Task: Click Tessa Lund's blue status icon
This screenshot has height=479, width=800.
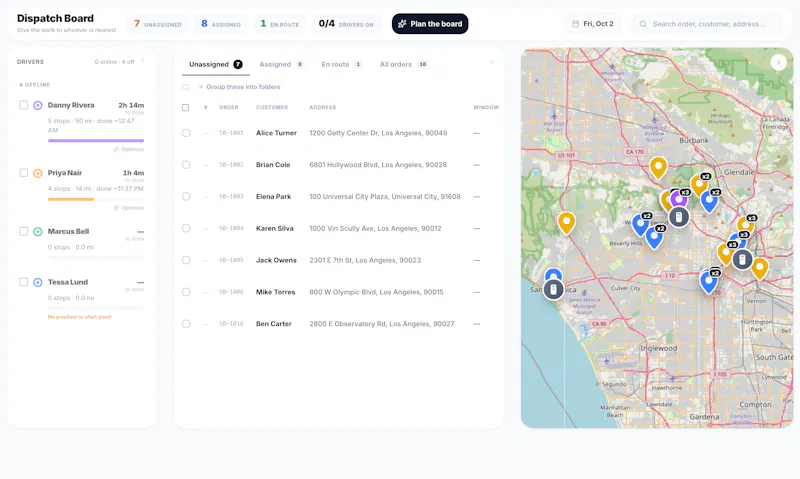Action: [38, 283]
